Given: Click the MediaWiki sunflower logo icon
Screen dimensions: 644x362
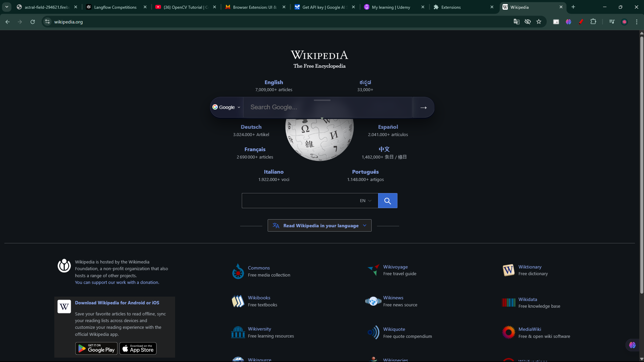Looking at the screenshot, I should 508,333.
